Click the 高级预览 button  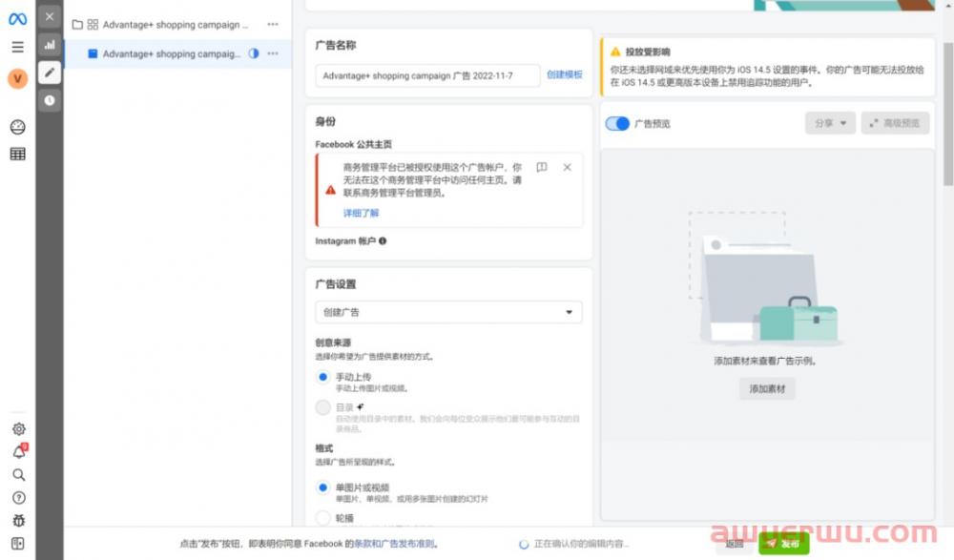tap(895, 123)
